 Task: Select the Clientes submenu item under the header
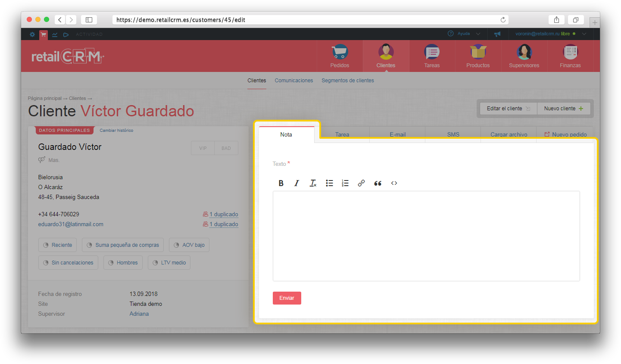[257, 81]
